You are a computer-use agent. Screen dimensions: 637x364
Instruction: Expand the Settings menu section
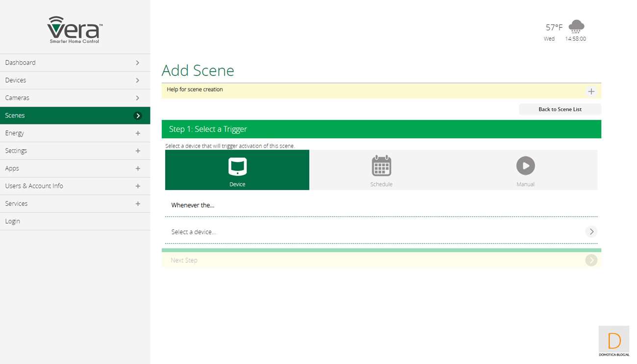pyautogui.click(x=138, y=151)
